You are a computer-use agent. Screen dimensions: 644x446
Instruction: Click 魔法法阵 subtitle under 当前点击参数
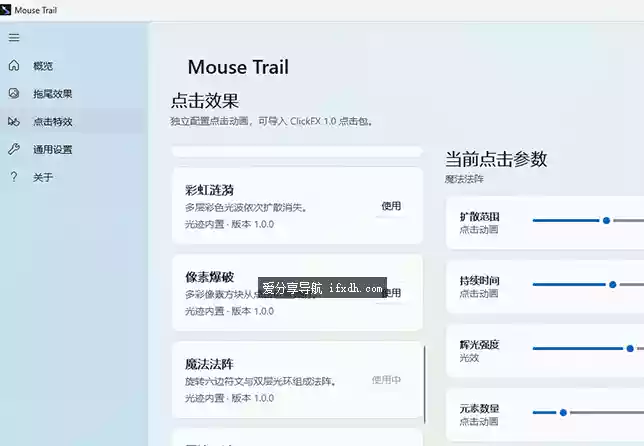tap(464, 179)
